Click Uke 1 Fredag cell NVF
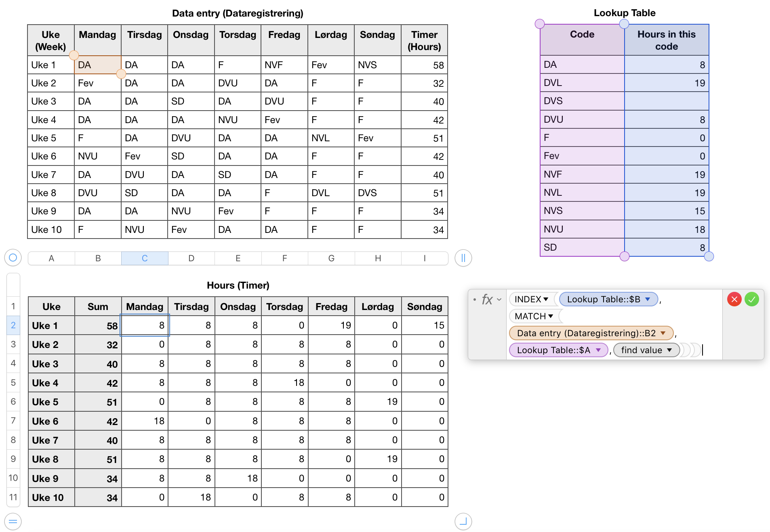 [x=284, y=65]
